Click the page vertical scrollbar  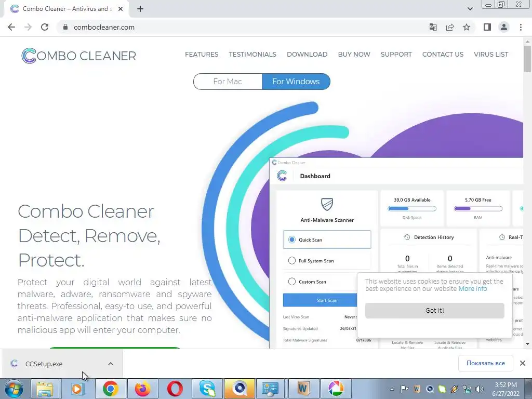[x=527, y=59]
